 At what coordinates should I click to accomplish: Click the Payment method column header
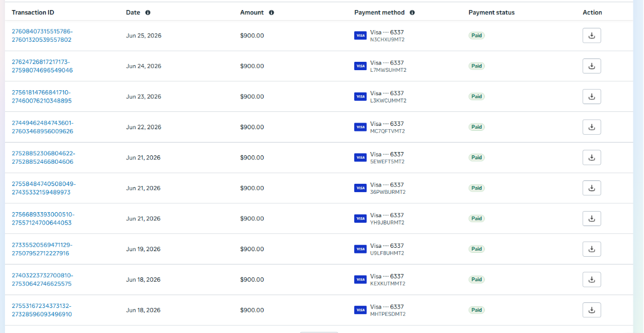pyautogui.click(x=379, y=12)
